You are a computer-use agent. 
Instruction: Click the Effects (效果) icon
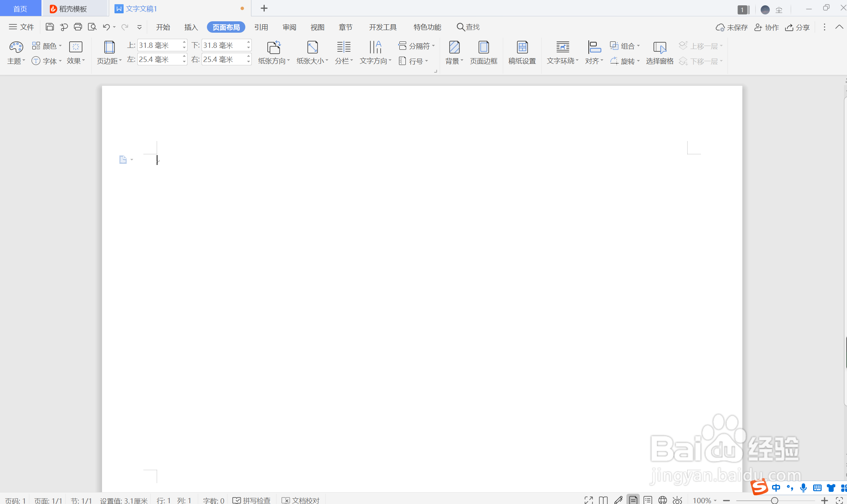pyautogui.click(x=76, y=47)
